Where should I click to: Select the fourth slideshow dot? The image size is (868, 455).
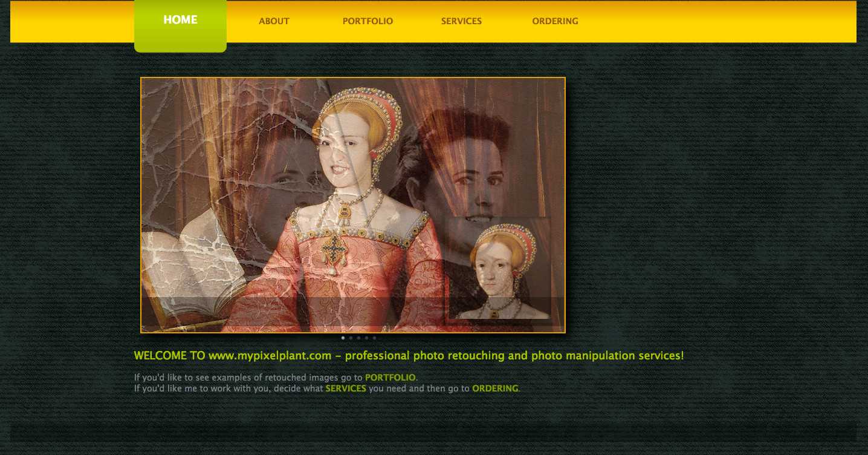[366, 338]
